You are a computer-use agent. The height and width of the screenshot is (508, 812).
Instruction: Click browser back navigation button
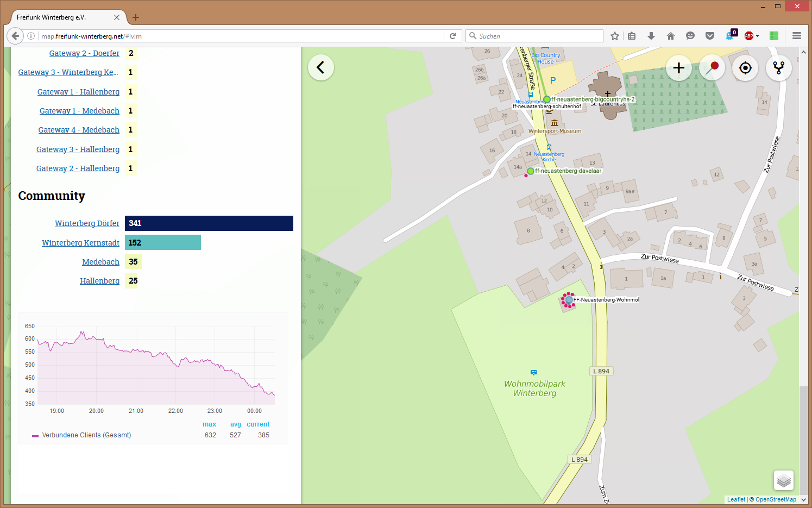[15, 36]
